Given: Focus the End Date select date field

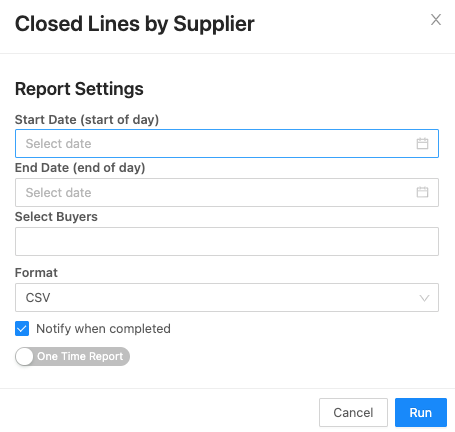Looking at the screenshot, I should coord(227,192).
